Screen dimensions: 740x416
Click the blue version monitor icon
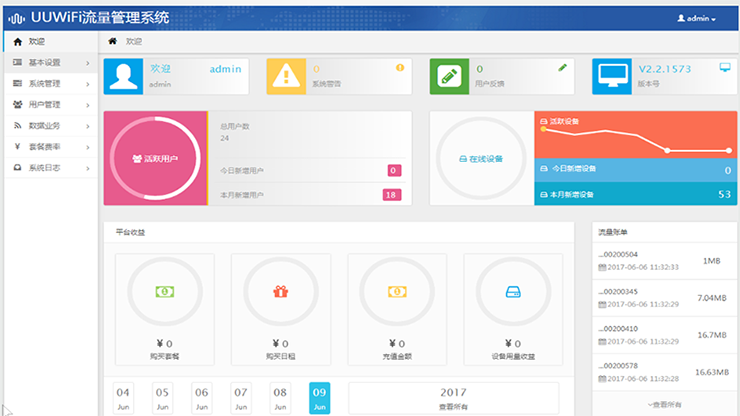coord(612,76)
